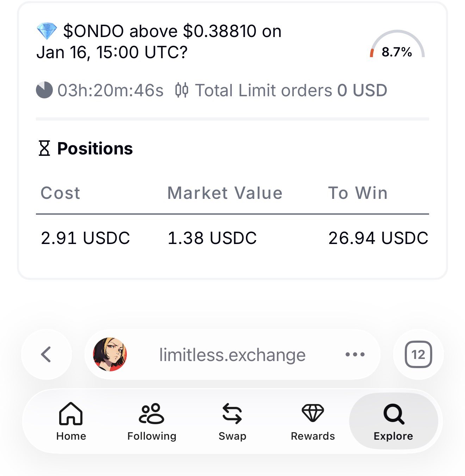This screenshot has width=465, height=476.
Task: Focus the limitless.exchange address bar
Action: coord(232,355)
